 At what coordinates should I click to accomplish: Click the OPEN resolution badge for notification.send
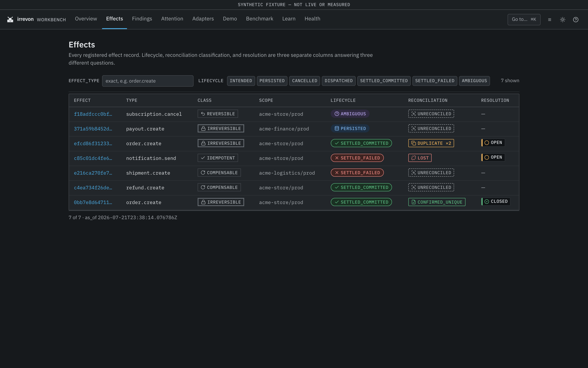coord(493,157)
